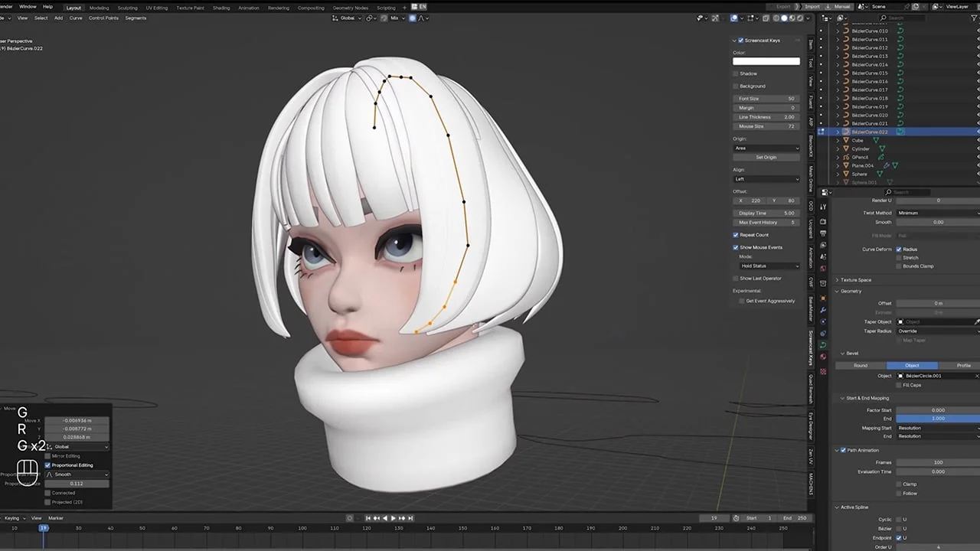Screen dimensions: 980x551
Task: Switch Bevel mode from Object to Round
Action: click(861, 365)
